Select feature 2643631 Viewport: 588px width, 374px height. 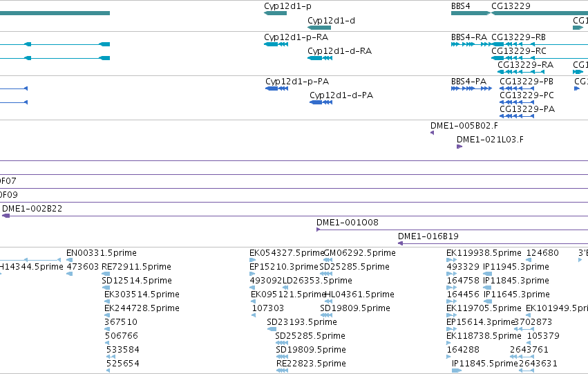(x=538, y=364)
